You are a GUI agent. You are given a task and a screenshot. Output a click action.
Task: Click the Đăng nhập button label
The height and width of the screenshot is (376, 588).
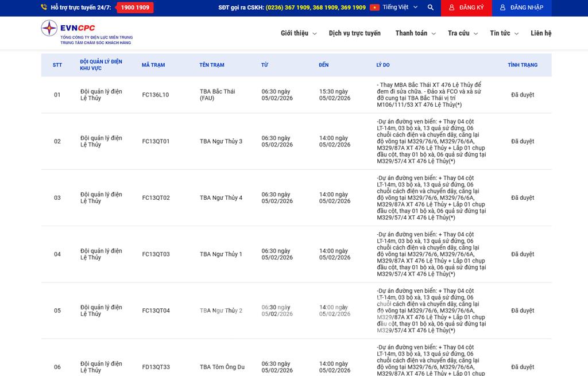[526, 7]
